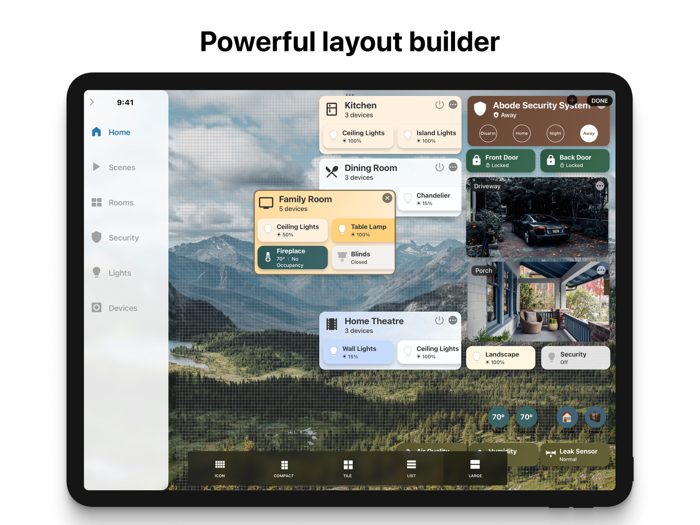Click the Dining Room utensils icon
Viewport: 700px width, 525px height.
[332, 172]
